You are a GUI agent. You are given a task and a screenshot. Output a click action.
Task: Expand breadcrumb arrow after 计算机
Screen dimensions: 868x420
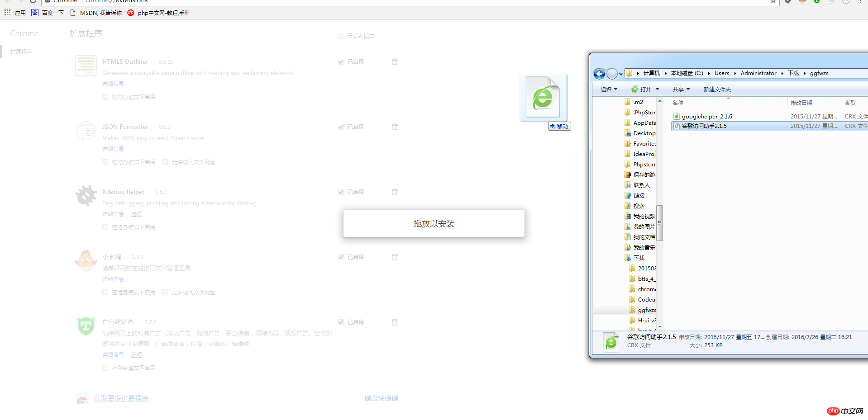(x=665, y=73)
